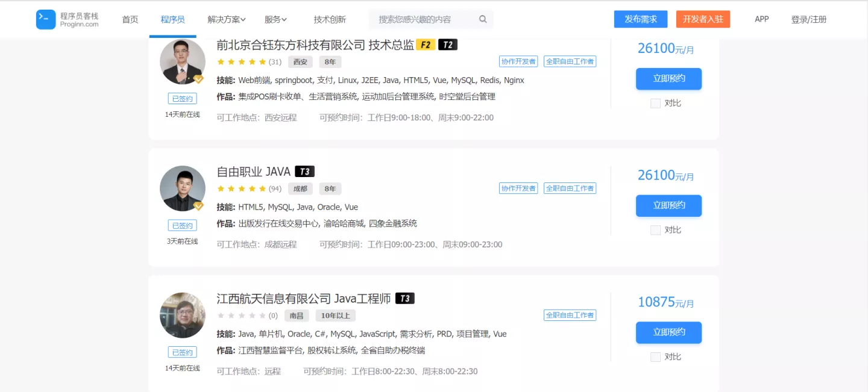868x392 pixels.
Task: Open avatar of the 江西航天 Java工程师
Action: (x=183, y=316)
